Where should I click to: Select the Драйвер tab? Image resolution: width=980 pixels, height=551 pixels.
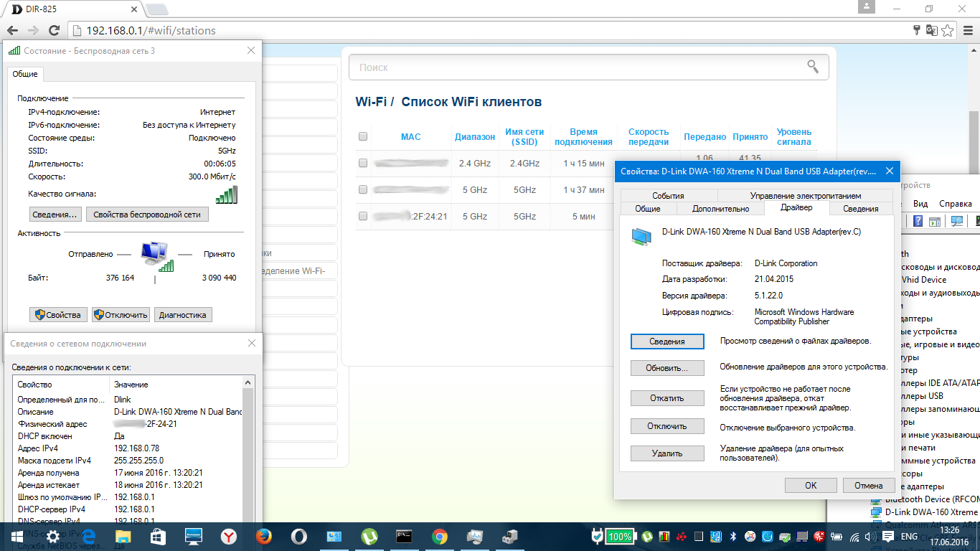[x=796, y=207]
